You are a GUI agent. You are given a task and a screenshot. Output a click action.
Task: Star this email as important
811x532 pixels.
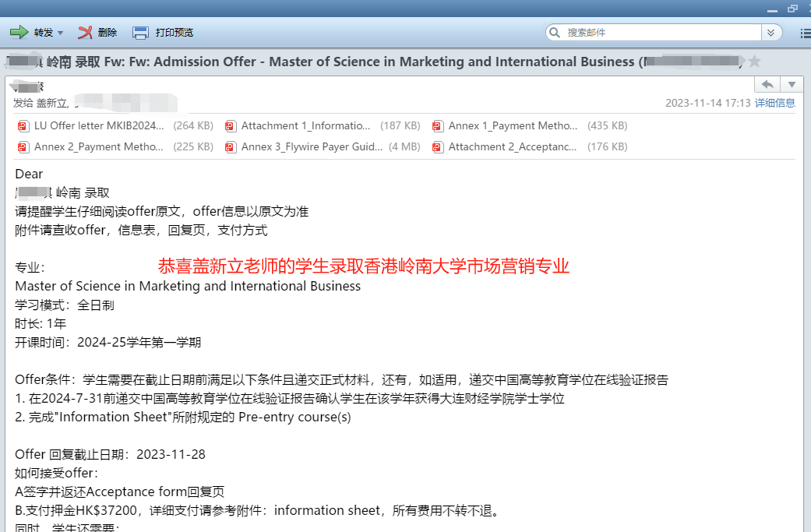754,62
